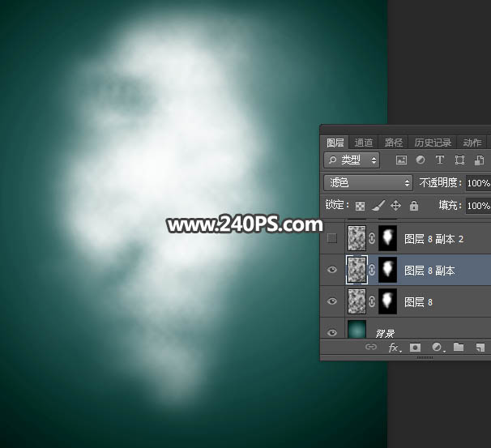Filter layers by type (T) icon
The image size is (491, 448).
coord(440,160)
